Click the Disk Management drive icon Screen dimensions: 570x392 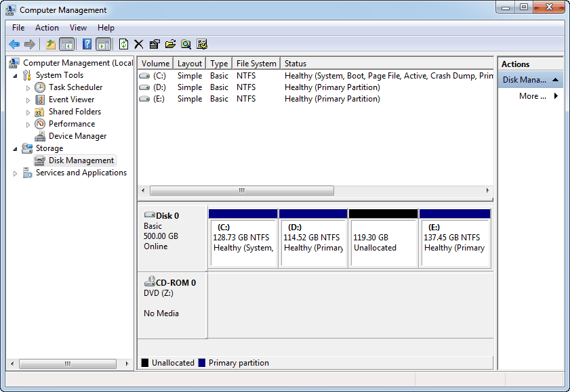pyautogui.click(x=39, y=160)
